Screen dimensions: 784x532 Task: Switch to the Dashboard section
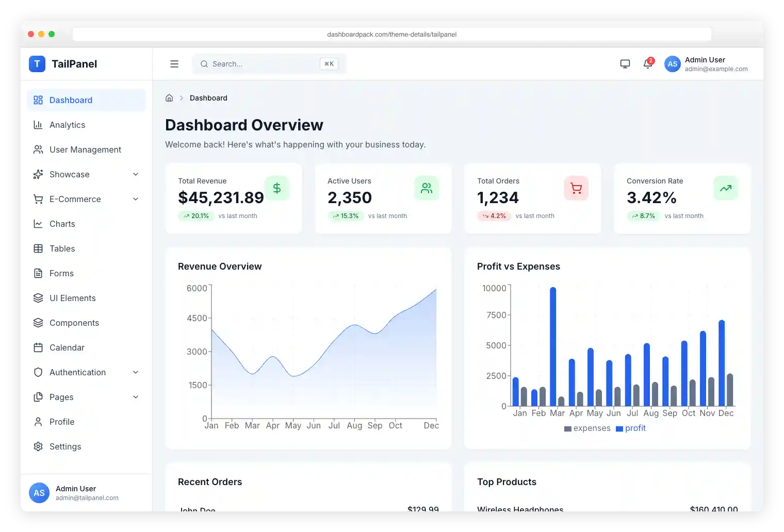(x=71, y=99)
